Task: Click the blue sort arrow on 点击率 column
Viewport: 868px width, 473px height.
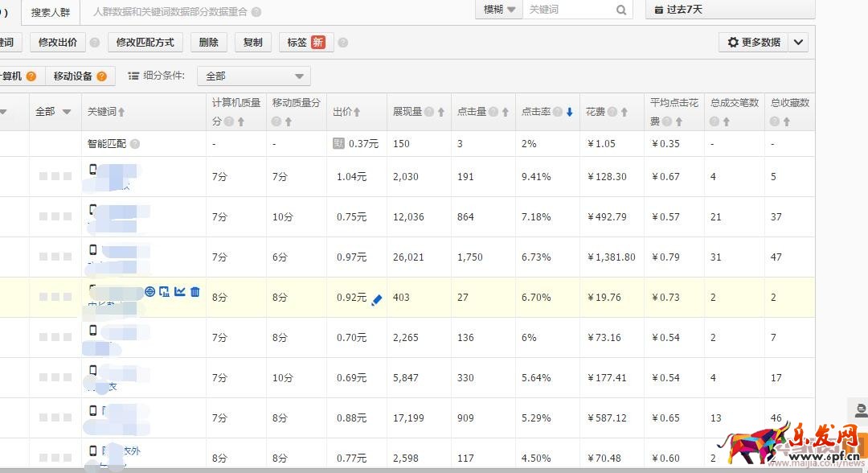Action: point(569,112)
